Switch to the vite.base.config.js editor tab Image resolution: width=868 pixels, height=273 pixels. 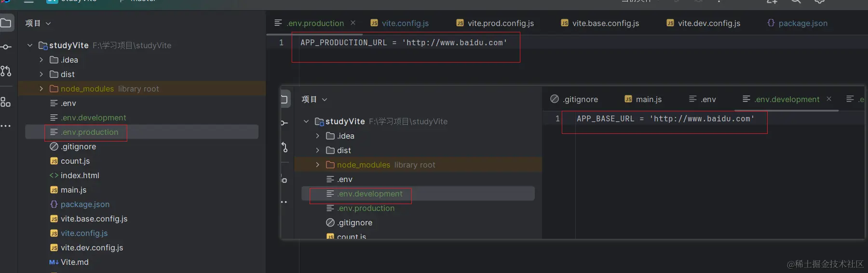[x=600, y=23]
